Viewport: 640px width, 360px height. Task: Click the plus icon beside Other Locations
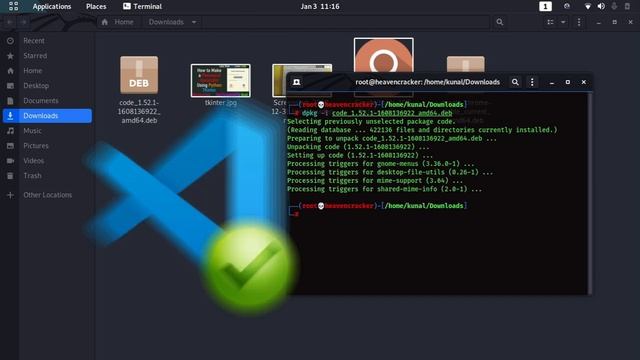pos(10,195)
